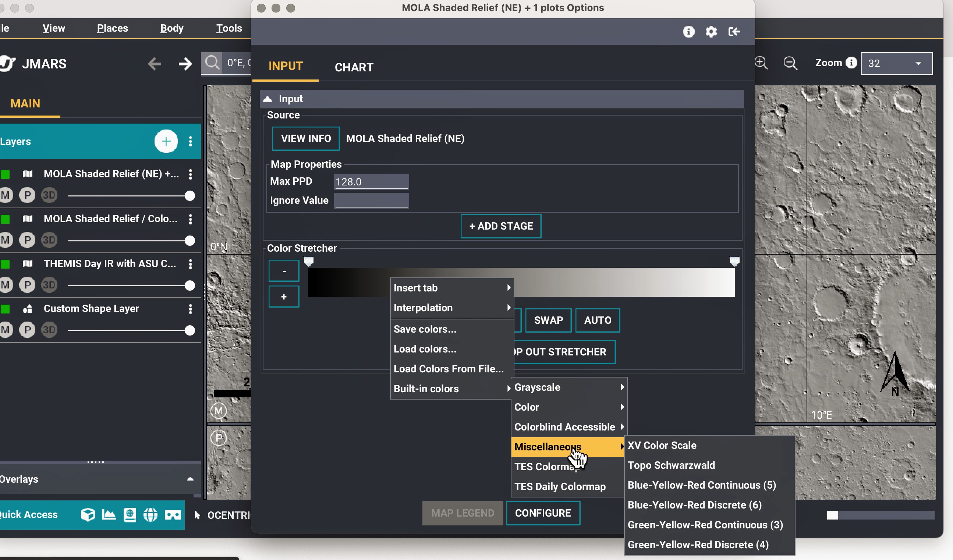Click the white stretcher handle at gradient's right end
The image size is (953, 560).
point(734,261)
